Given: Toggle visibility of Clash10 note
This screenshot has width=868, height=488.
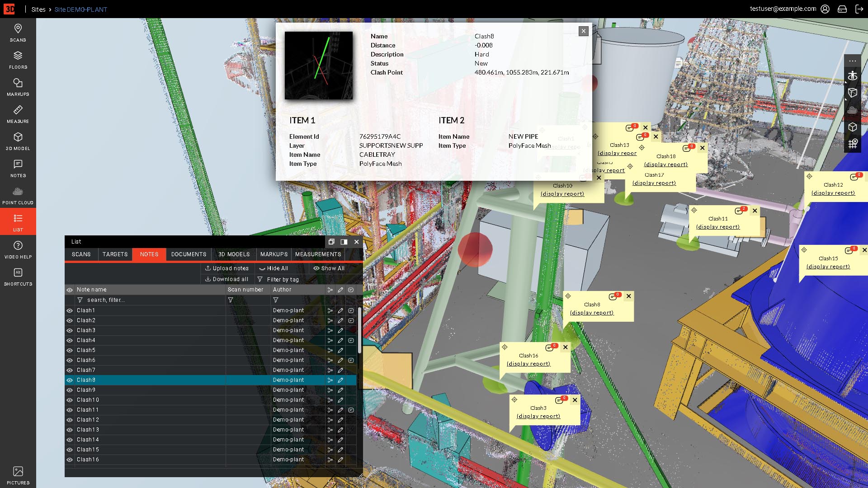Looking at the screenshot, I should click(x=70, y=400).
